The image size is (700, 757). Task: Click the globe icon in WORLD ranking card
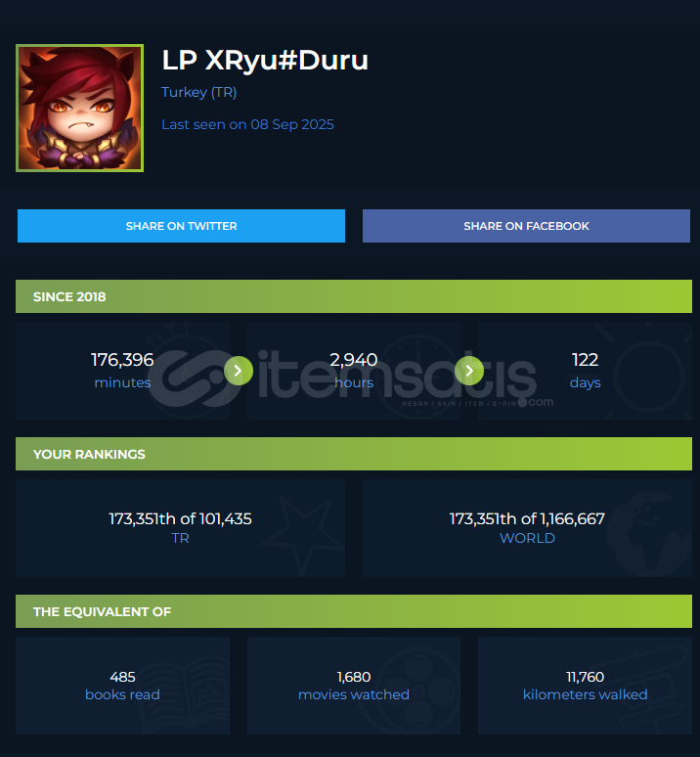pos(649,533)
